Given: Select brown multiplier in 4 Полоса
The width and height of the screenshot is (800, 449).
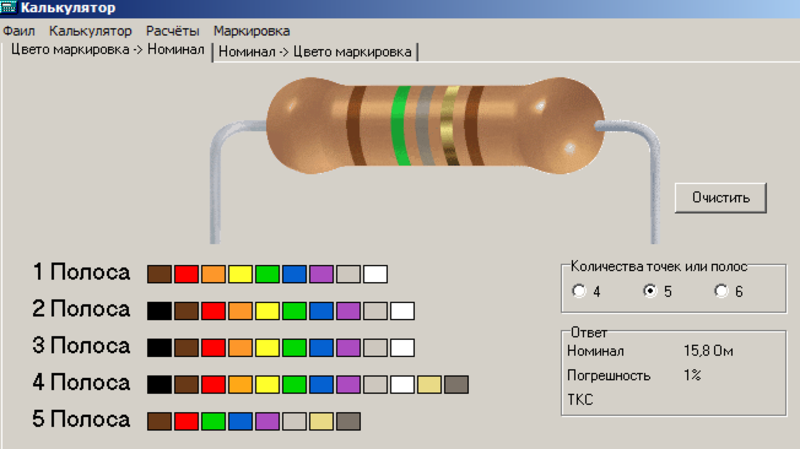Looking at the screenshot, I should 186,384.
